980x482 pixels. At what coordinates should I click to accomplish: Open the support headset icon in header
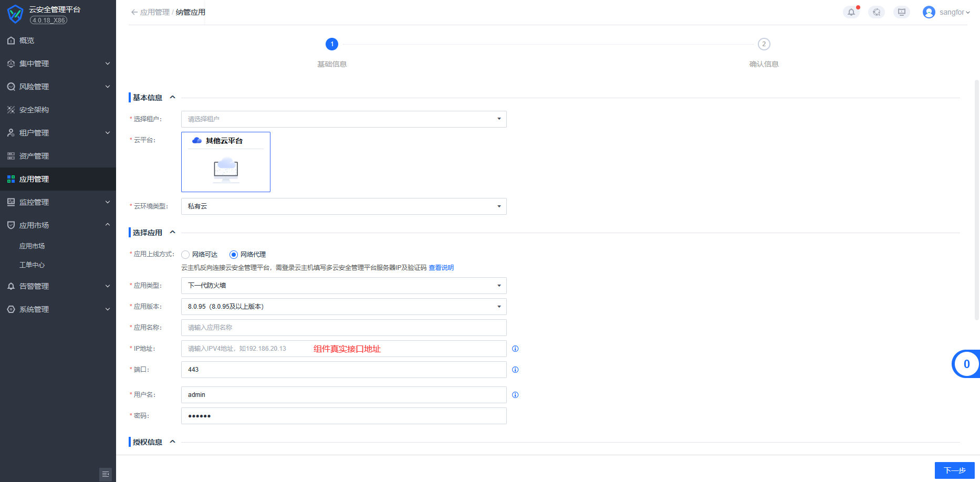click(x=876, y=12)
